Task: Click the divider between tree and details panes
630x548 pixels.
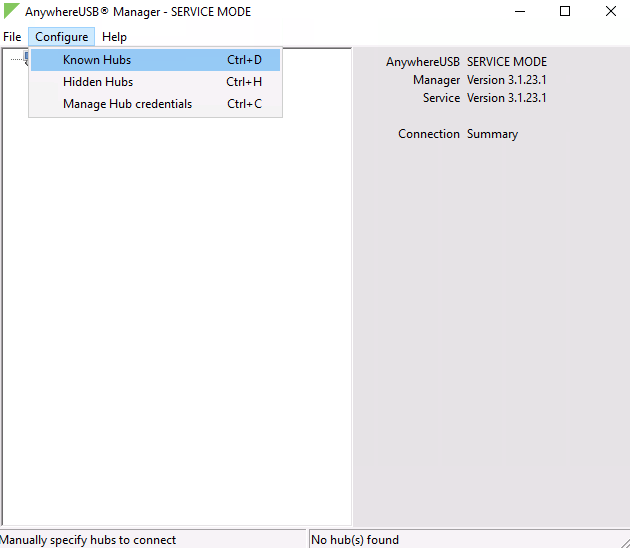Action: coord(353,300)
